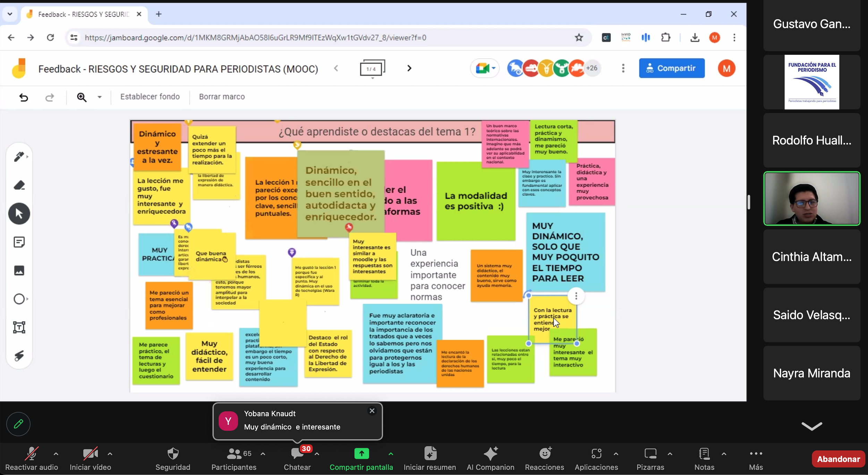Activate the Laser pointer tool
Image resolution: width=868 pixels, height=475 pixels.
point(19,356)
